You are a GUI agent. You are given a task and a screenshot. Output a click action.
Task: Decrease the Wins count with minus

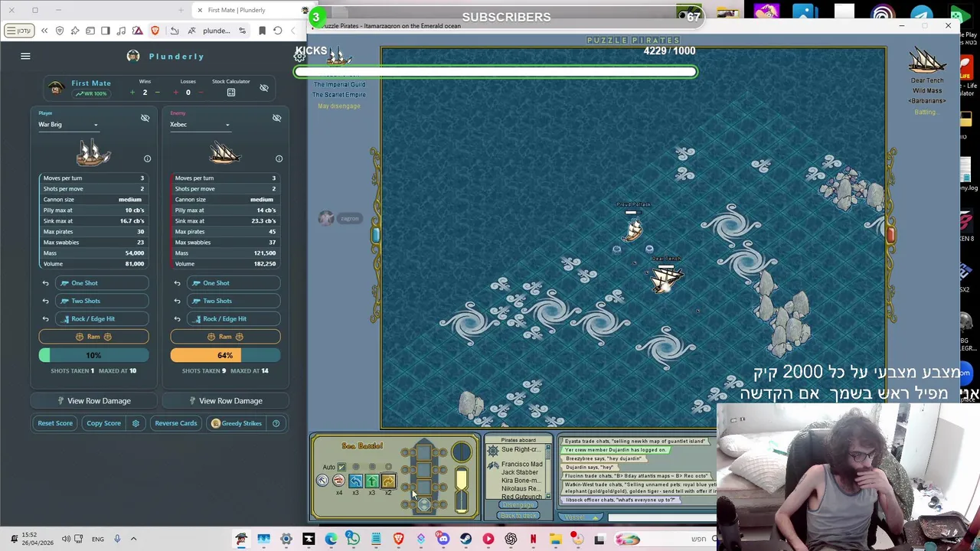(157, 93)
